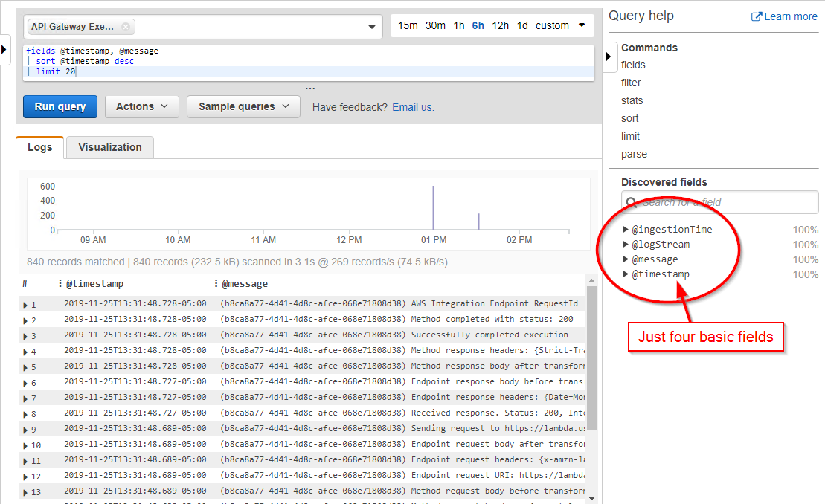Switch to the Logs tab
The width and height of the screenshot is (825, 504).
pyautogui.click(x=39, y=147)
